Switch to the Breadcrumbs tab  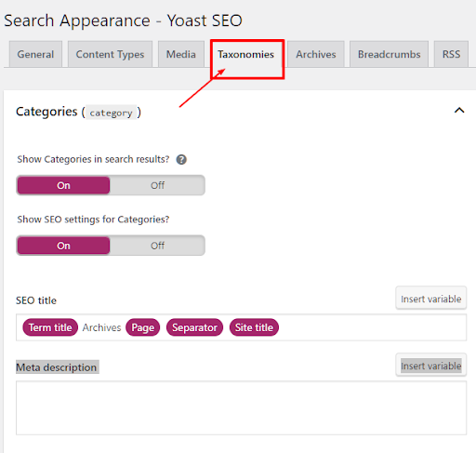[x=390, y=54]
